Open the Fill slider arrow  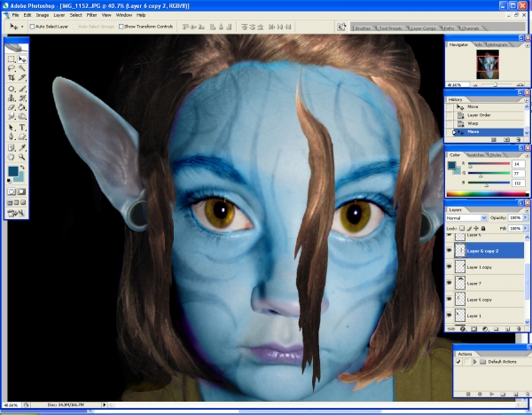[526, 229]
